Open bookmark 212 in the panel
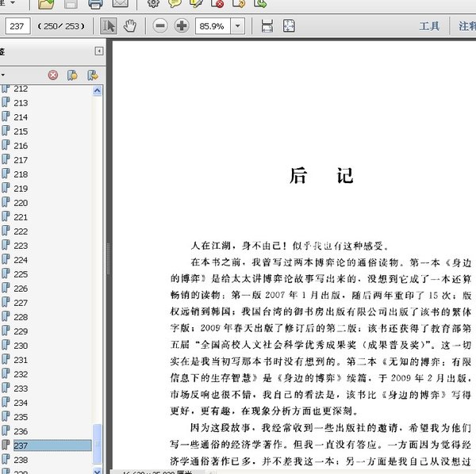 tap(21, 89)
